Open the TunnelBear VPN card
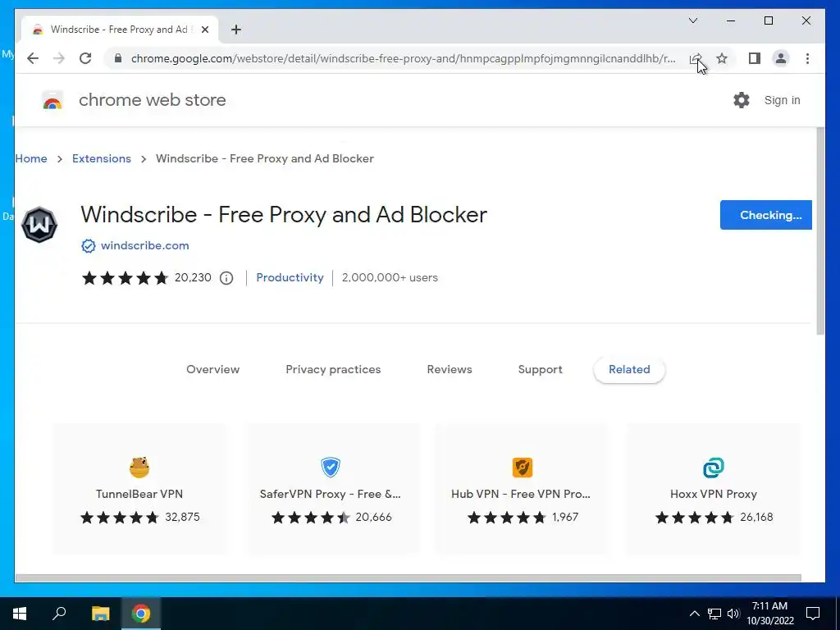The width and height of the screenshot is (840, 630). [139, 489]
